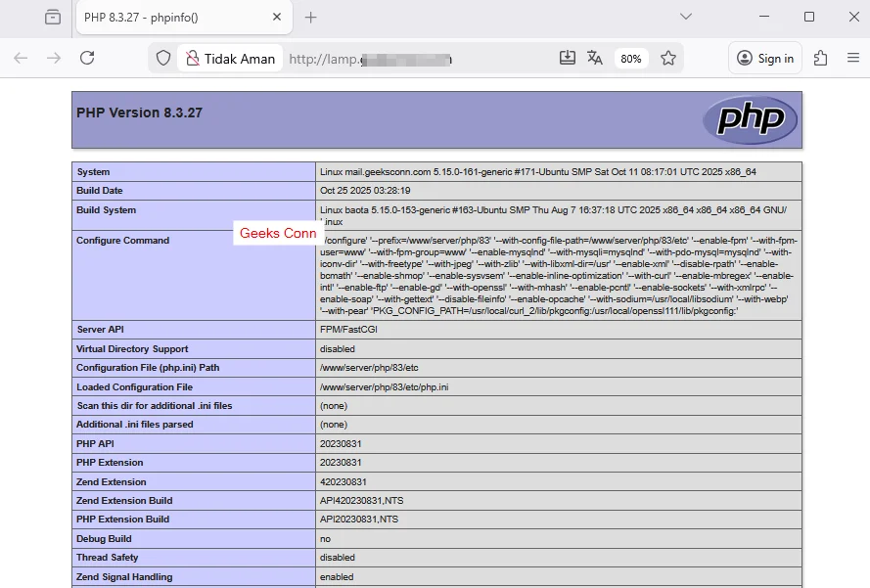Open a new tab with the plus button
The image size is (870, 588).
point(308,17)
